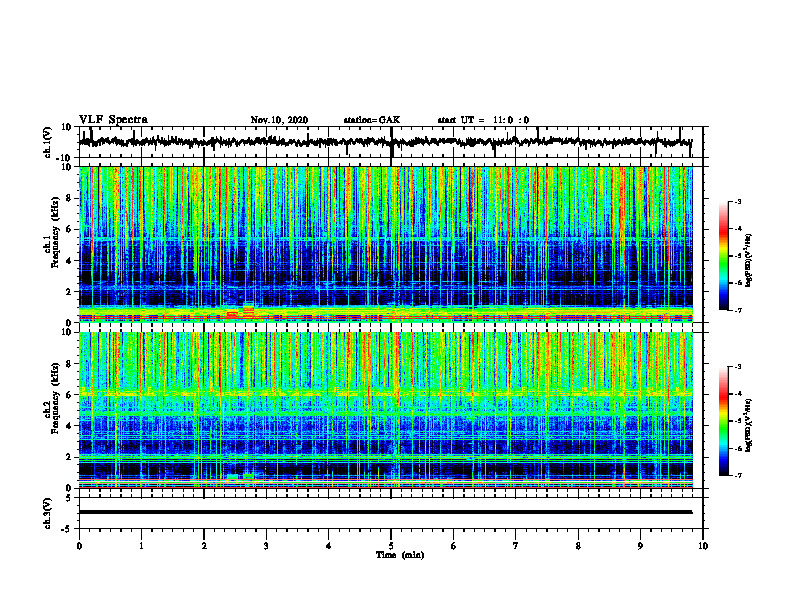The width and height of the screenshot is (792, 612).
Task: Click time axis tick label "3"
Action: (x=266, y=546)
